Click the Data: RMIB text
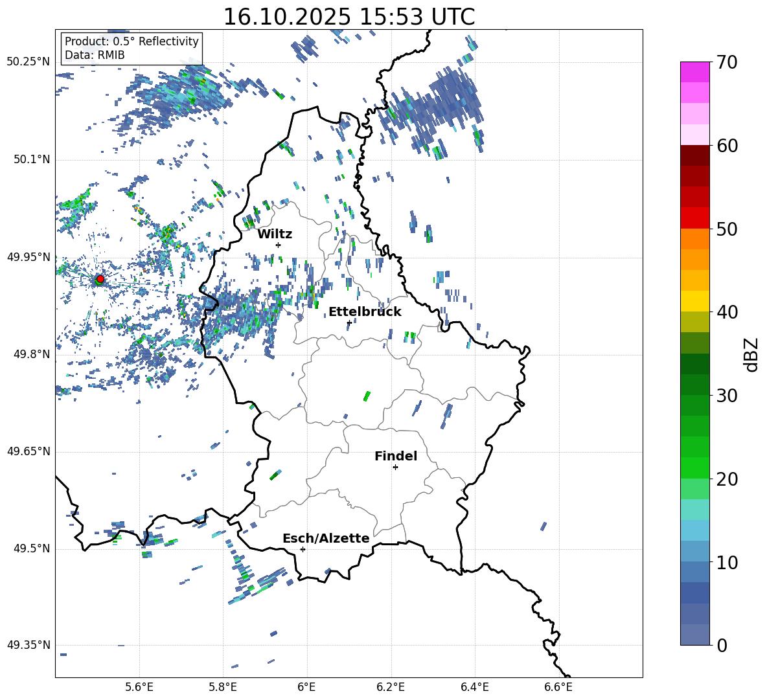The height and width of the screenshot is (700, 767). pos(95,55)
